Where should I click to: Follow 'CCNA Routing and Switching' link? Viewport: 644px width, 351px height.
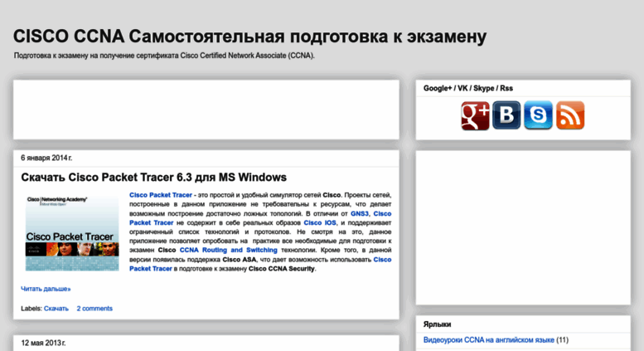pos(229,250)
